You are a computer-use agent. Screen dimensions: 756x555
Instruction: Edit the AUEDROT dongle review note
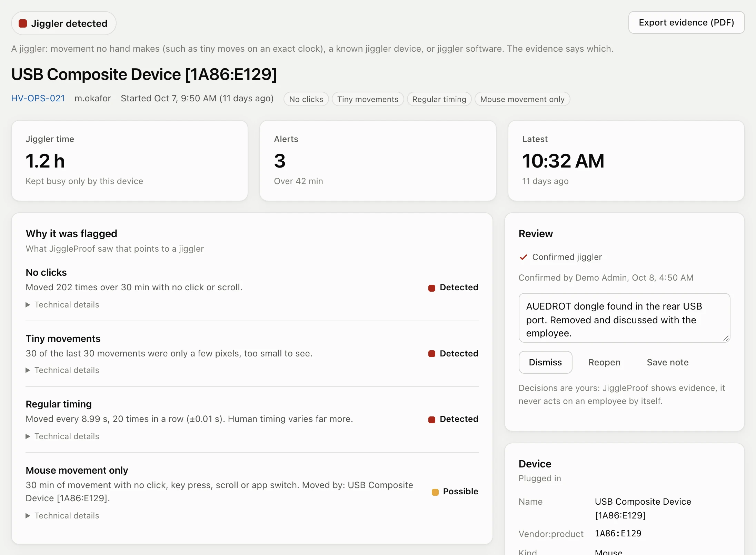(624, 318)
